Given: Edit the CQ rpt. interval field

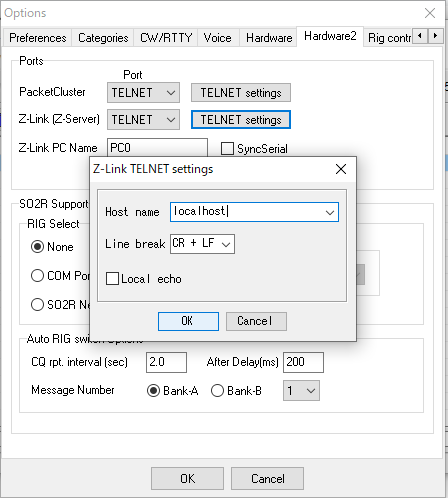Looking at the screenshot, I should click(x=166, y=362).
